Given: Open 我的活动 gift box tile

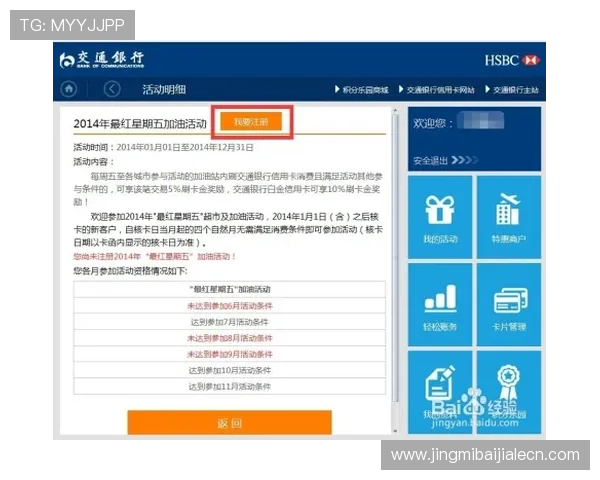Looking at the screenshot, I should pos(440,217).
